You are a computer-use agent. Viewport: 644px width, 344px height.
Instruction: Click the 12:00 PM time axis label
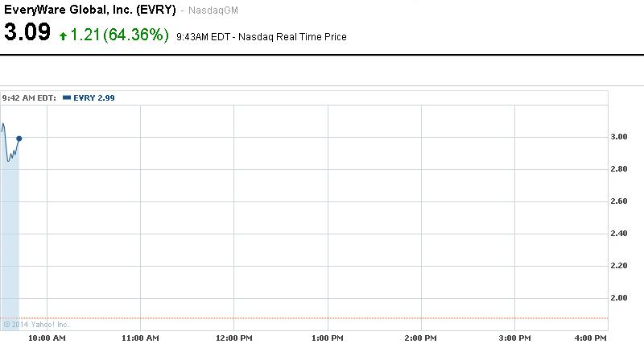point(233,338)
